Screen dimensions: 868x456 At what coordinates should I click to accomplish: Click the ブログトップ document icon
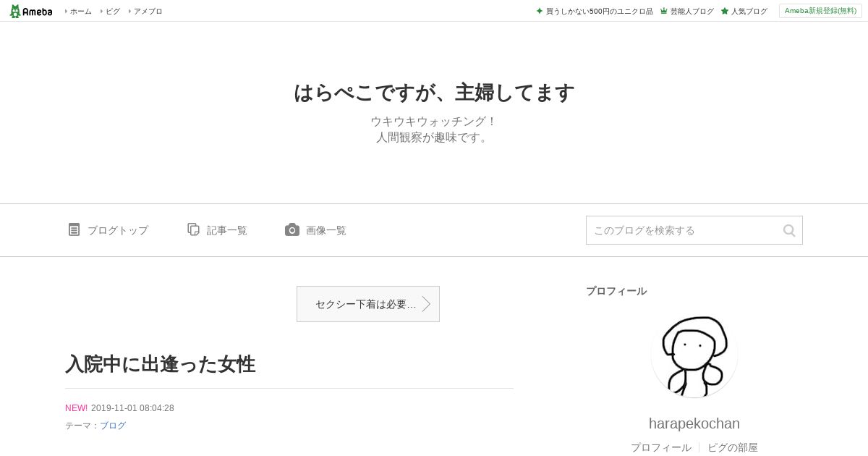(74, 229)
